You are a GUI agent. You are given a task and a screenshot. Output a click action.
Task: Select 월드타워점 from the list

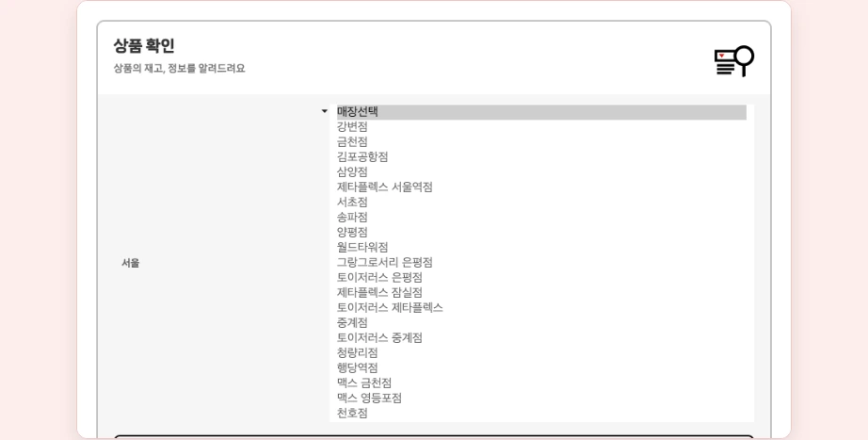coord(541,247)
